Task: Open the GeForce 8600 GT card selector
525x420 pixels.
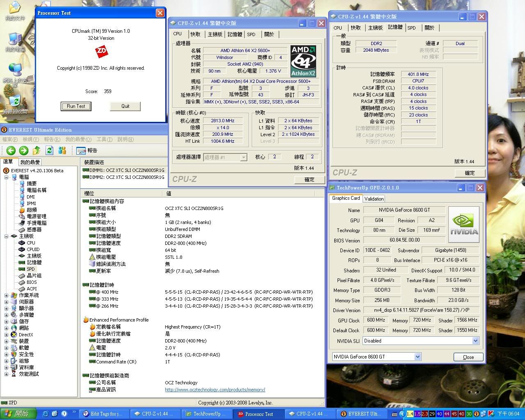Action: 418,357
